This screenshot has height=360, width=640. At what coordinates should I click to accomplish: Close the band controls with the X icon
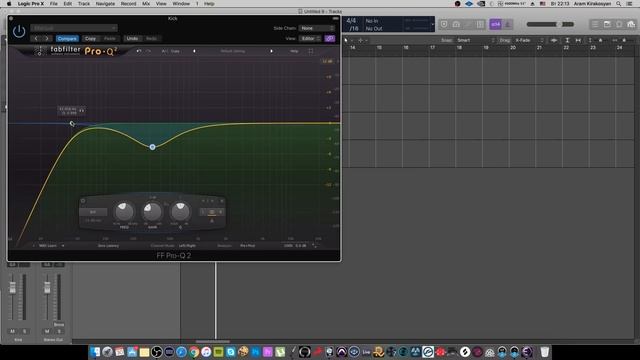222,201
